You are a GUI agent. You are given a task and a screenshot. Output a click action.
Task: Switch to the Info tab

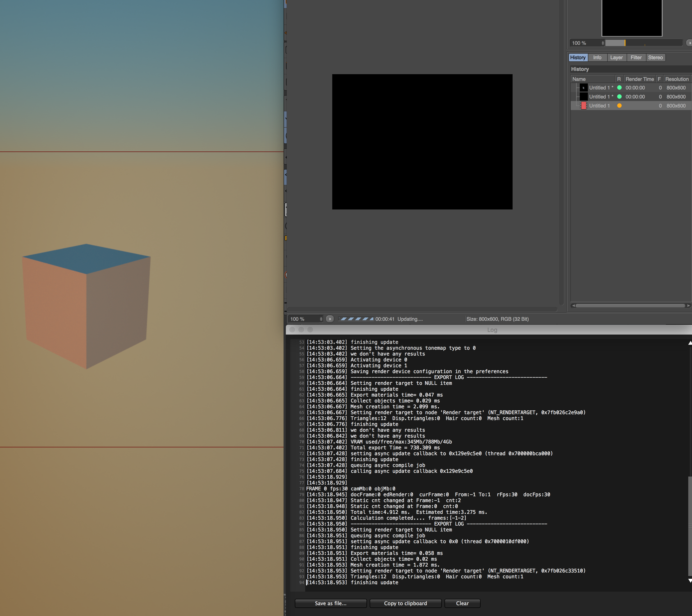[597, 57]
